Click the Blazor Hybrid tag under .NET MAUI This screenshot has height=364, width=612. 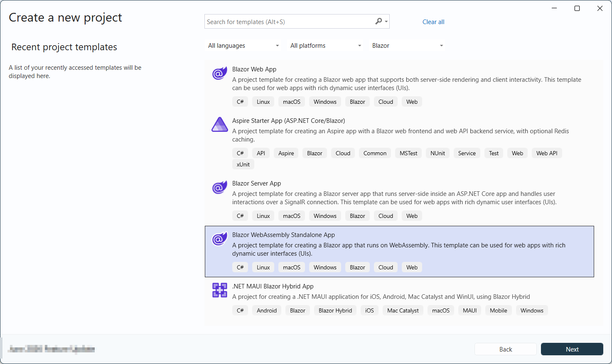click(335, 310)
